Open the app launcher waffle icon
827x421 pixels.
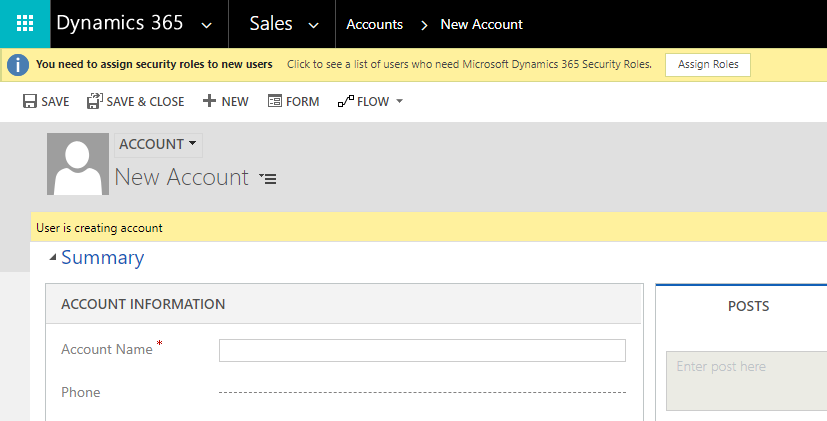click(25, 24)
